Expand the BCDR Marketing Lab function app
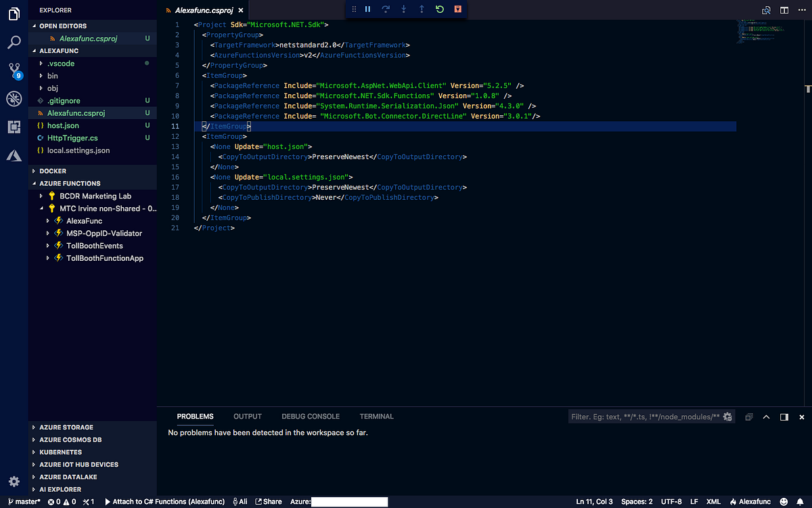The height and width of the screenshot is (508, 812). (x=41, y=196)
